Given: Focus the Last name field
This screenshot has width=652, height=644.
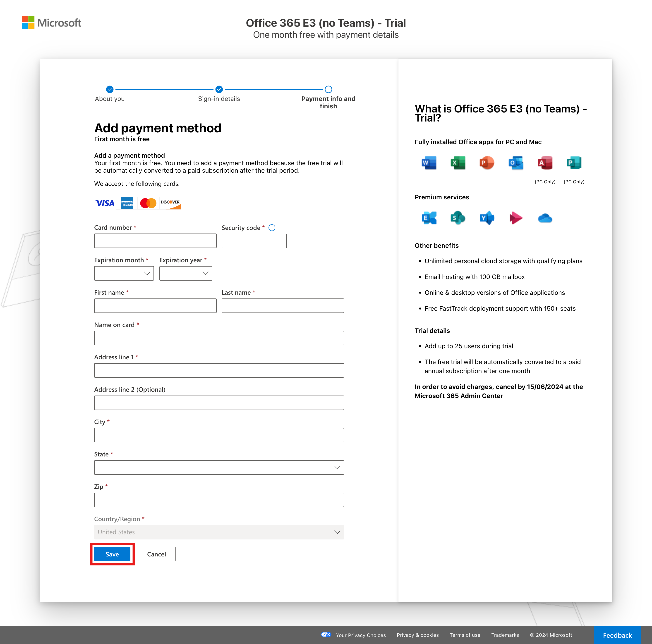Looking at the screenshot, I should coord(283,306).
